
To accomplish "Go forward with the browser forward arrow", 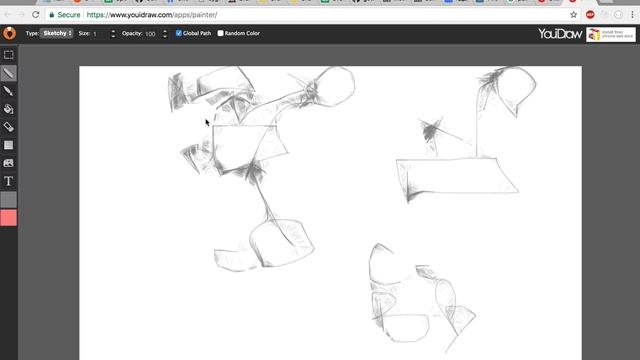I will (x=22, y=15).
